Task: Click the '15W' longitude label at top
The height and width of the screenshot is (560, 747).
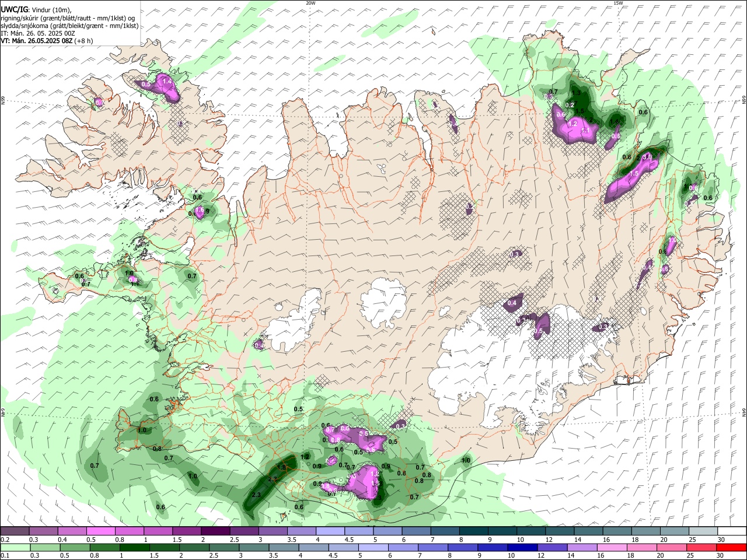Action: 618,3
